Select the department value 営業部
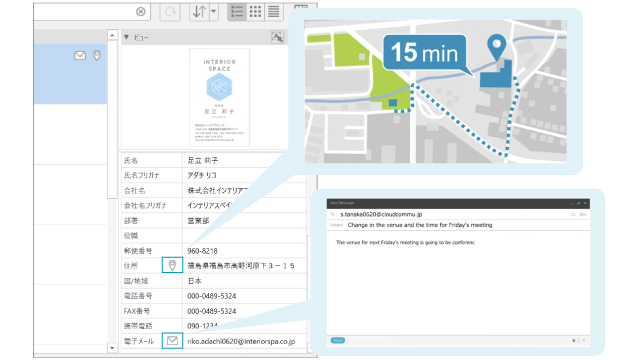The height and width of the screenshot is (360, 640). click(198, 220)
